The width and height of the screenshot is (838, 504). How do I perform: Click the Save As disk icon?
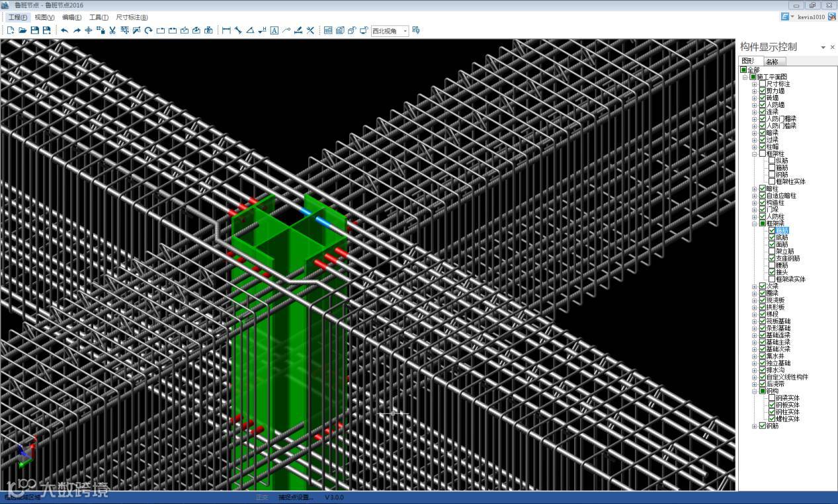[x=46, y=30]
